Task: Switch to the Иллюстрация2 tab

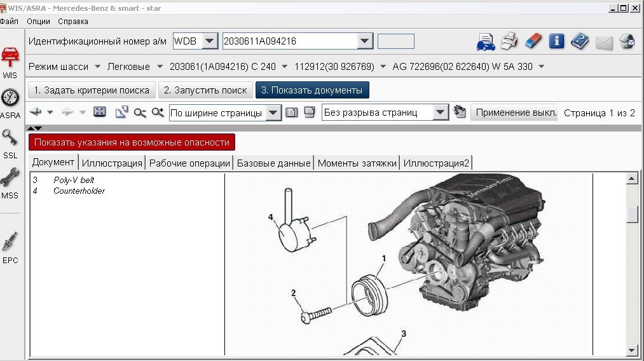Action: coord(436,163)
